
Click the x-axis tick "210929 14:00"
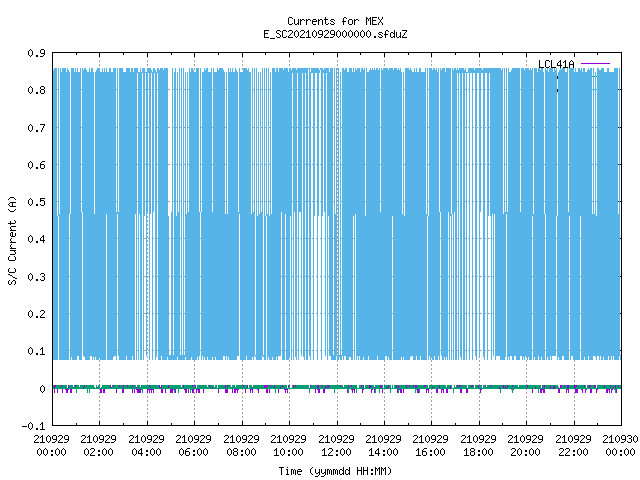point(383,446)
